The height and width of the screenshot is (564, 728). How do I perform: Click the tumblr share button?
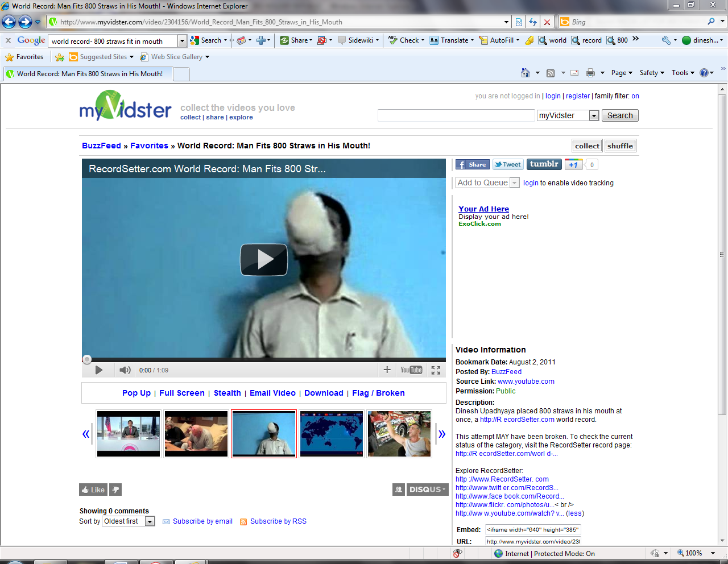[544, 164]
